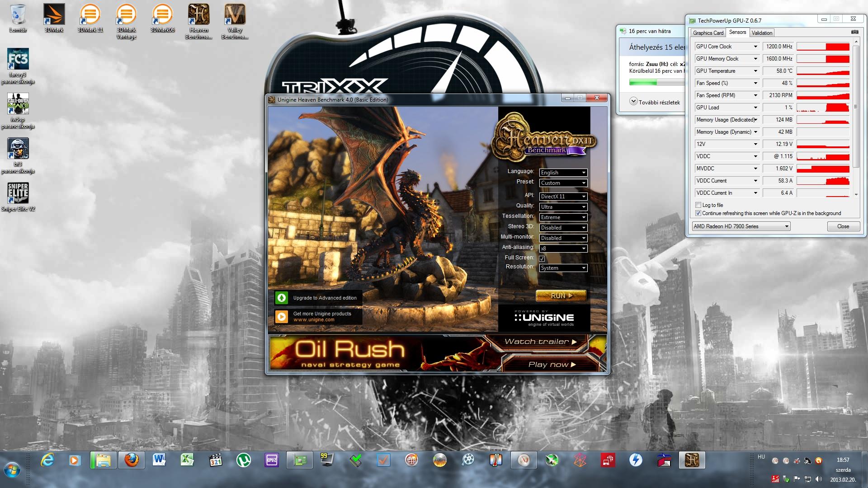Click the Heaven Benchmark taskbar icon
Viewport: 868px width, 488px height.
pyautogui.click(x=692, y=460)
